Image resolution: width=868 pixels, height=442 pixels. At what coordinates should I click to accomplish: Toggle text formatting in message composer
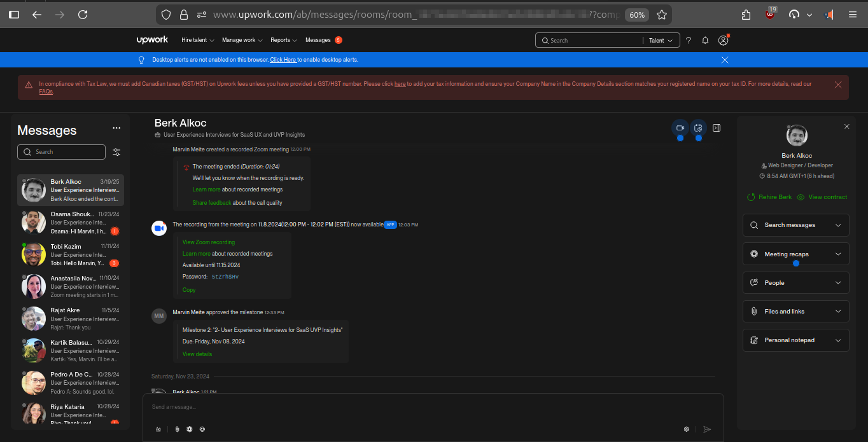158,429
